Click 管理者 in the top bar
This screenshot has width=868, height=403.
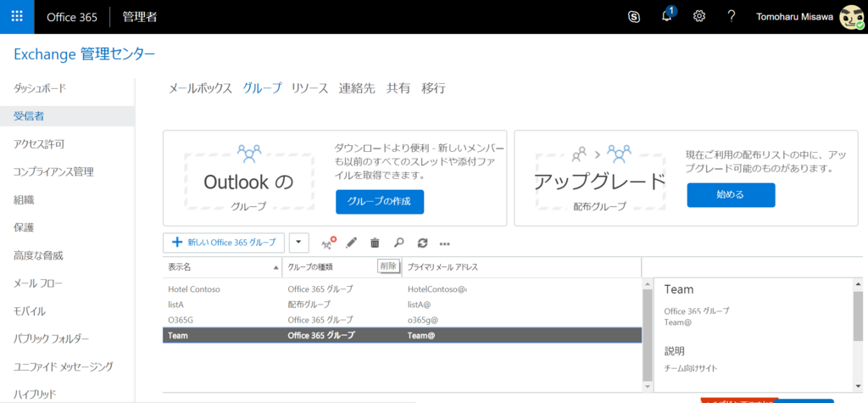(140, 17)
